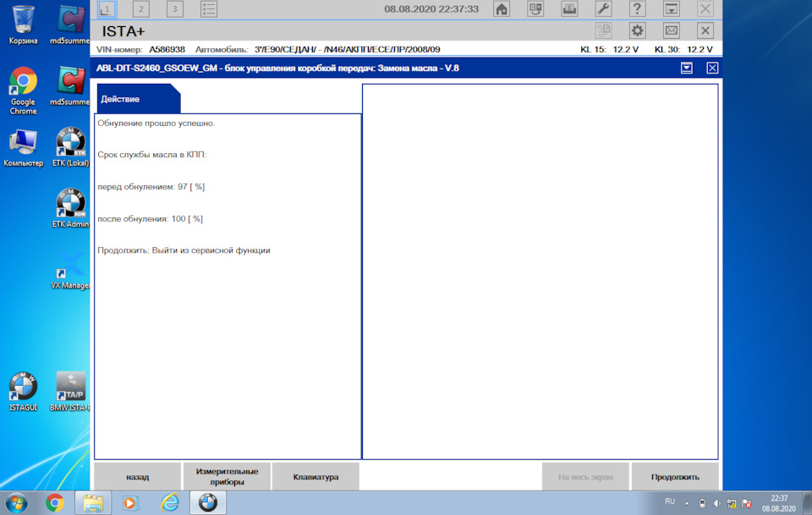The height and width of the screenshot is (515, 812).
Task: Click the KL 15 voltage value
Action: [626, 50]
